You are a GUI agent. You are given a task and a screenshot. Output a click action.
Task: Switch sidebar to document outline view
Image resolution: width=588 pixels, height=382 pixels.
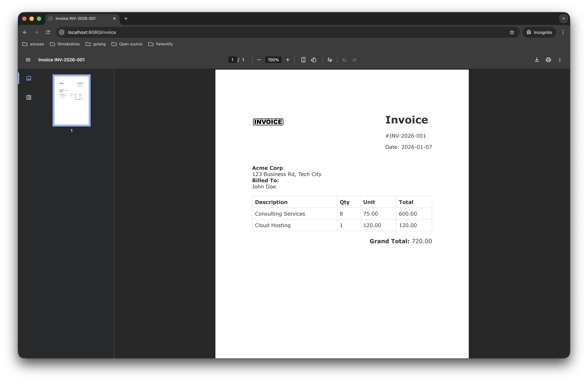[29, 97]
